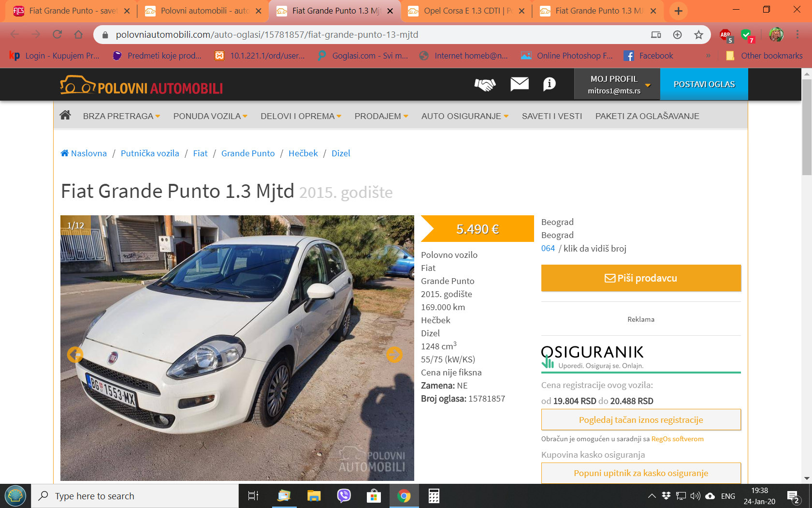Expand the DELOVI I OPREMA menu
Screen dimensions: 812x508
pos(301,116)
